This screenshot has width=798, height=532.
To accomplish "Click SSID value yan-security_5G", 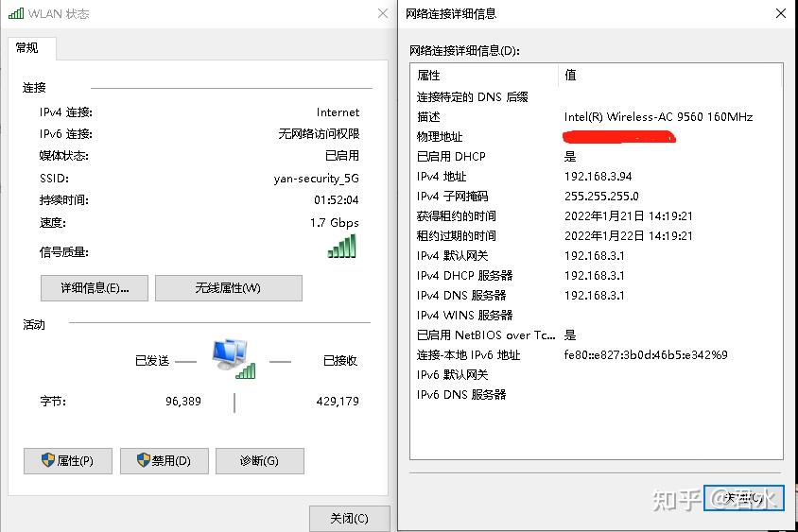I will 316,179.
